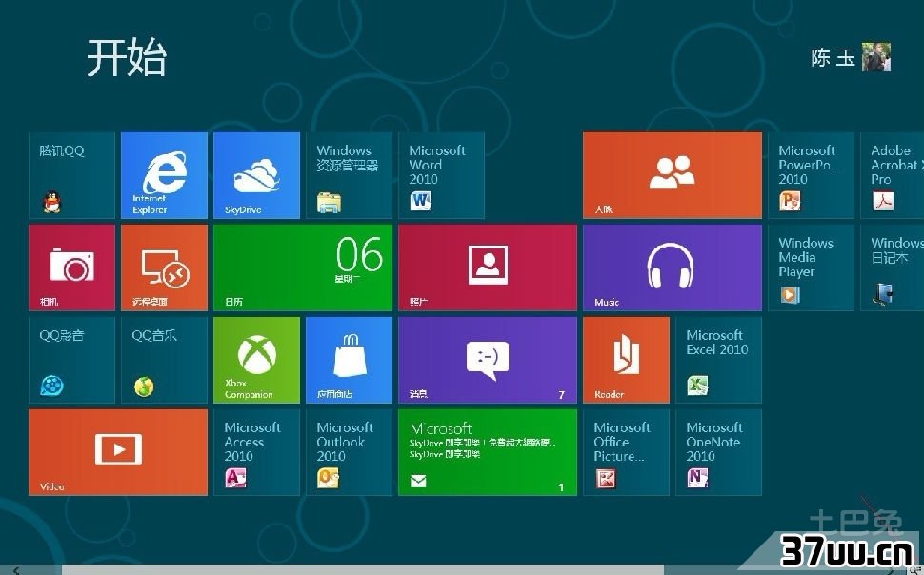
Task: Launch Internet Explorer tile
Action: pyautogui.click(x=165, y=175)
